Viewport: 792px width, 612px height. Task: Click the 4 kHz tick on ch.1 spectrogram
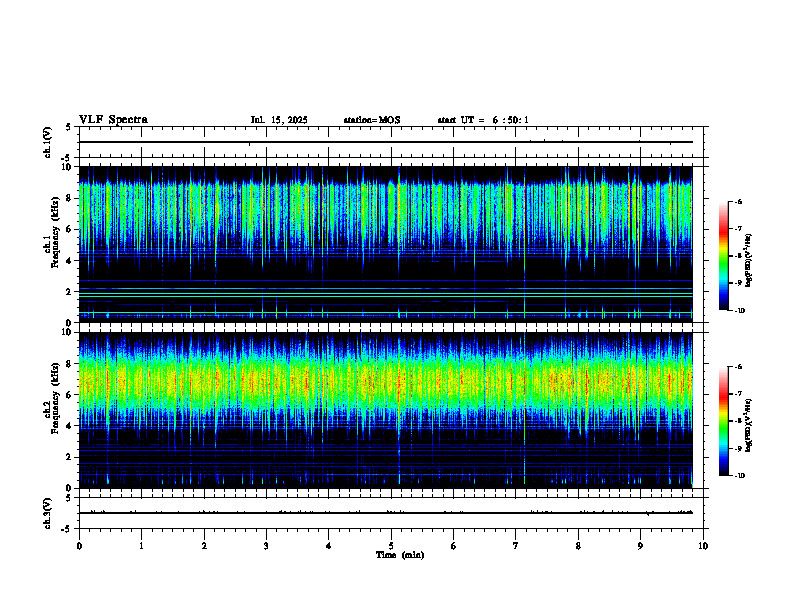[x=69, y=261]
